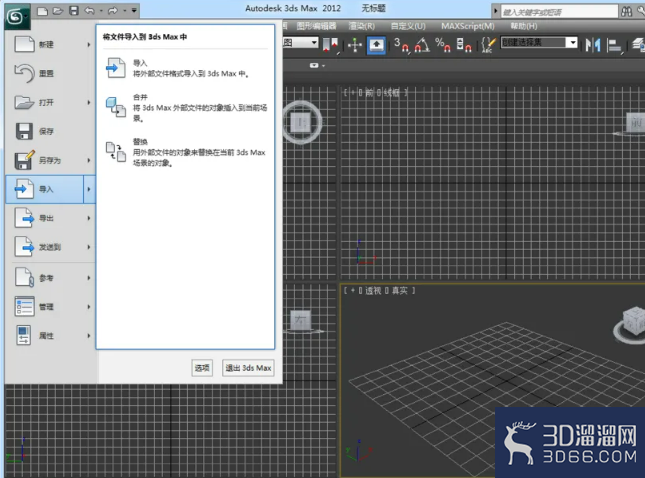This screenshot has width=645, height=478.
Task: Select 管理 (Manage) in application menu
Action: click(44, 306)
